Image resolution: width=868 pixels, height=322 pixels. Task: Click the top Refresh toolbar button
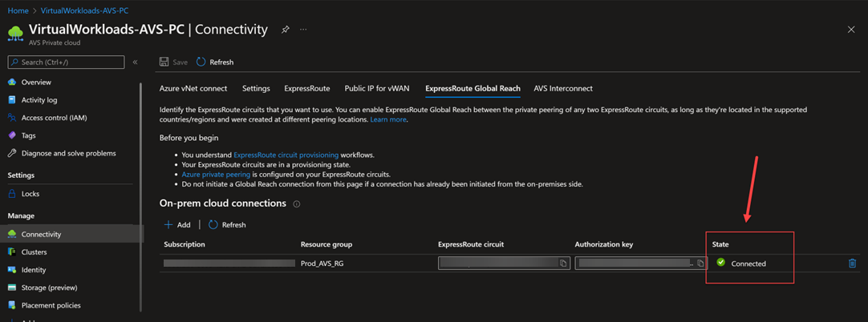215,62
